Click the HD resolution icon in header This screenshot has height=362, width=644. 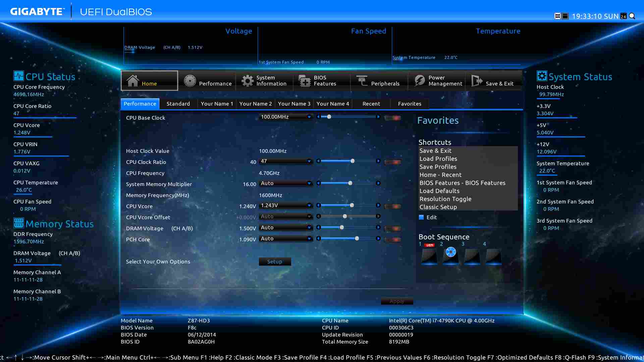[x=557, y=16]
